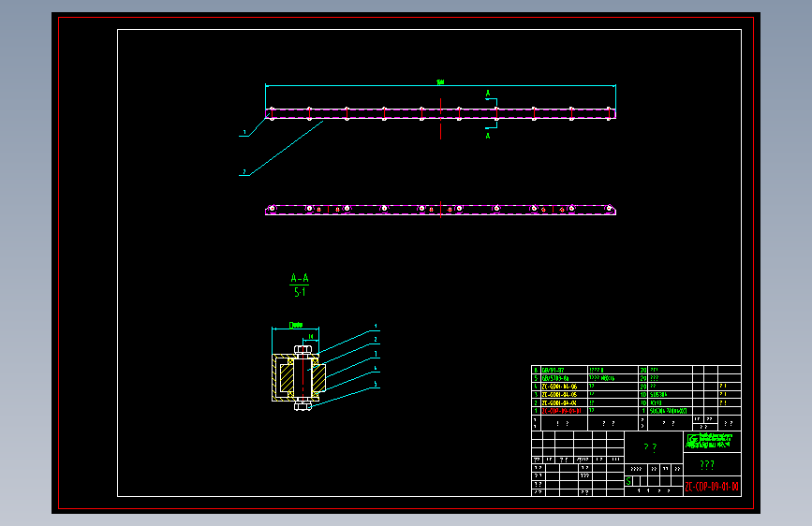
Task: Click the "14" dimension in section A-A
Action: pyautogui.click(x=311, y=337)
